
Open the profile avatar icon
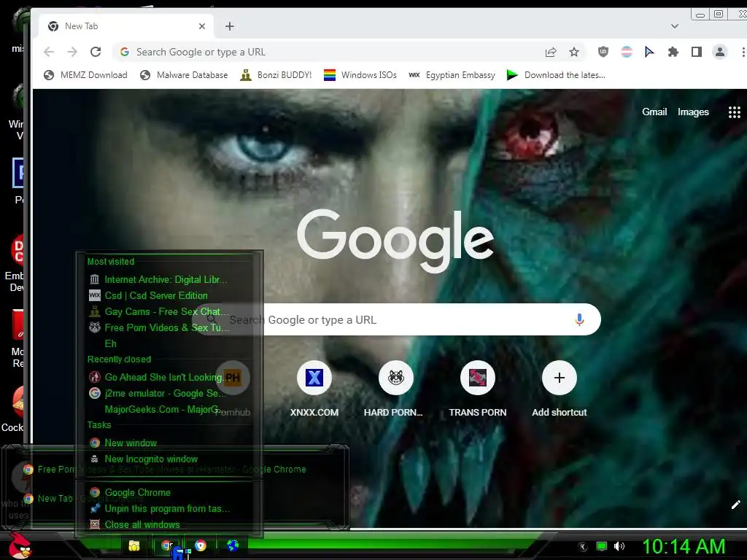point(720,52)
